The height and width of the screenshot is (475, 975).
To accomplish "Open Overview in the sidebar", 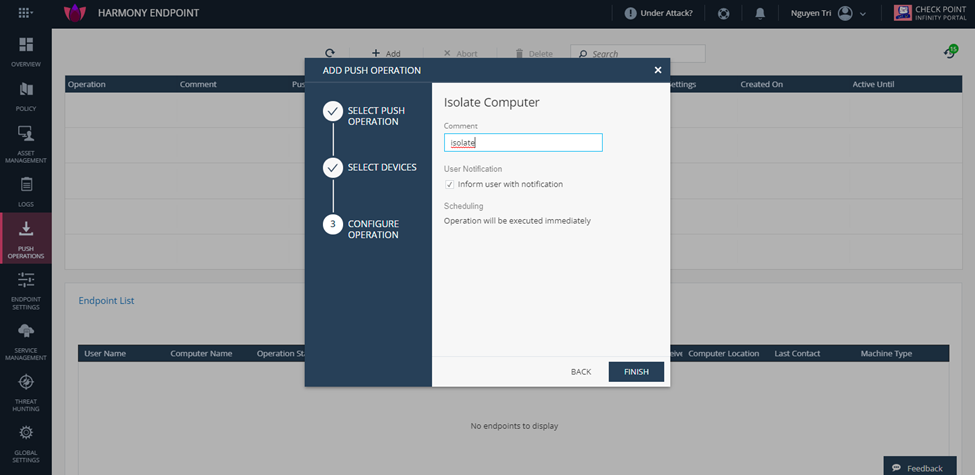I will 25,52.
